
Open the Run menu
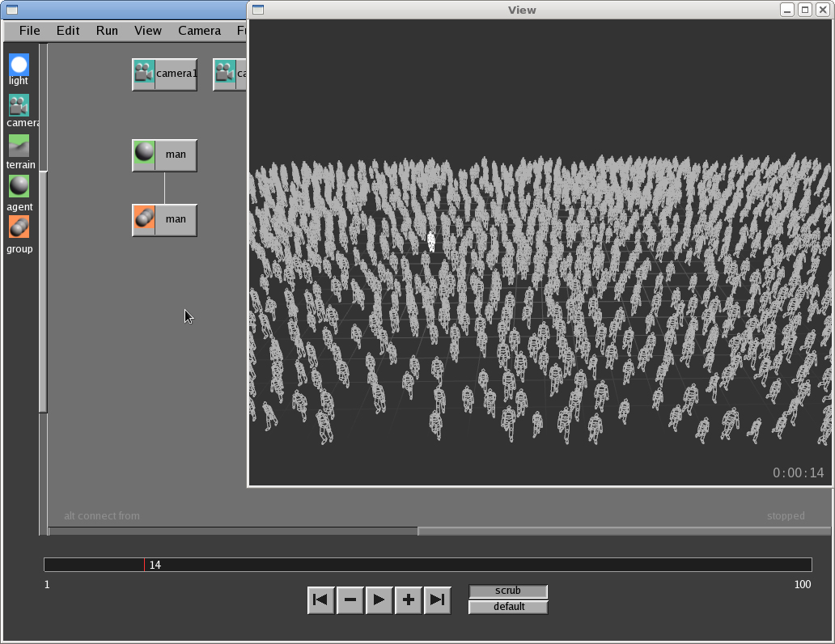(107, 31)
